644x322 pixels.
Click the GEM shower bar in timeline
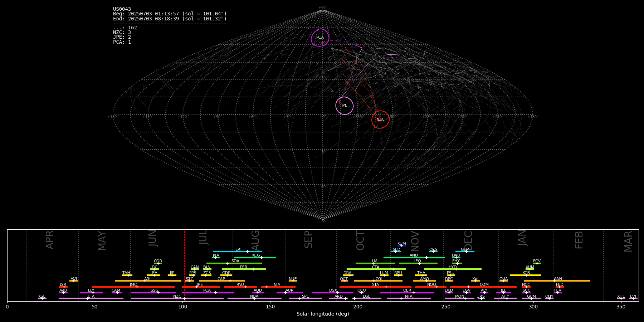pos(465,252)
